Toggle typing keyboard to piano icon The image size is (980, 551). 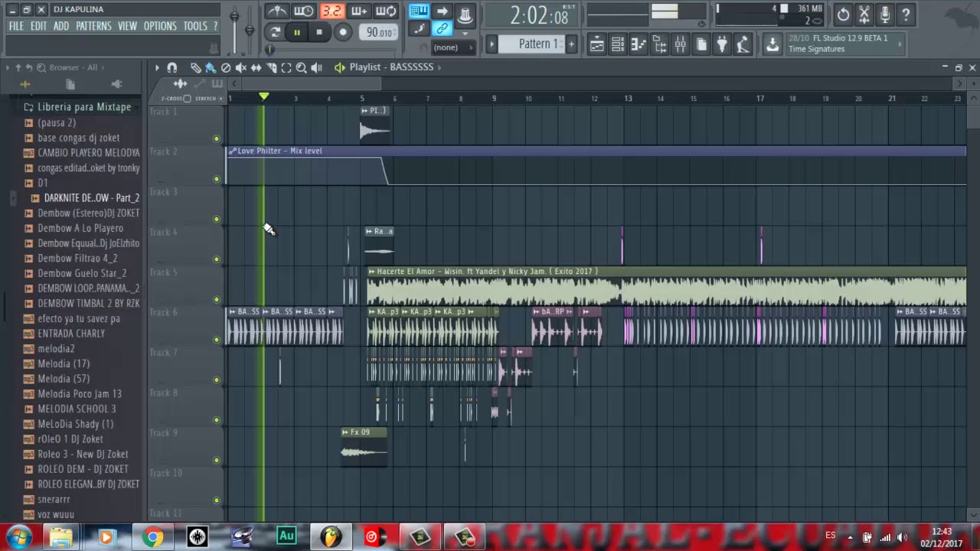pyautogui.click(x=419, y=11)
